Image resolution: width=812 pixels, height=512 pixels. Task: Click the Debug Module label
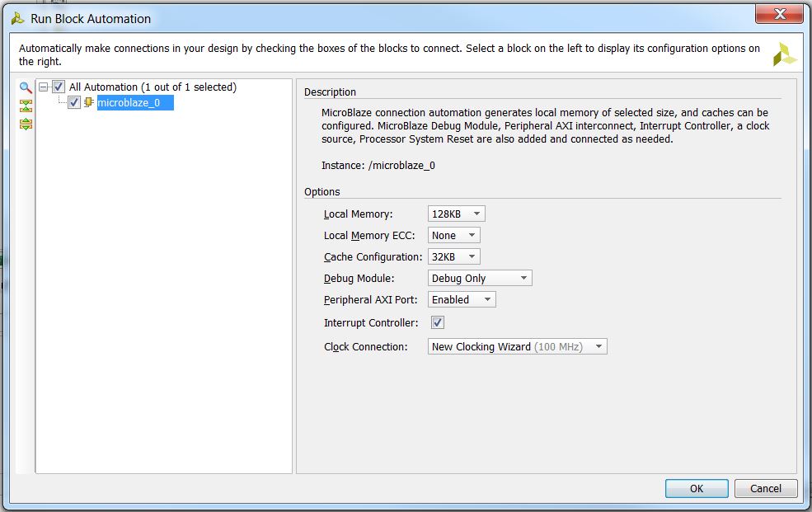(x=359, y=278)
